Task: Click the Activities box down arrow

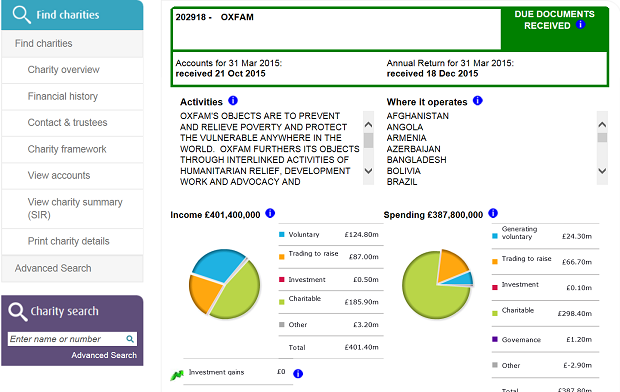Action: pos(368,171)
